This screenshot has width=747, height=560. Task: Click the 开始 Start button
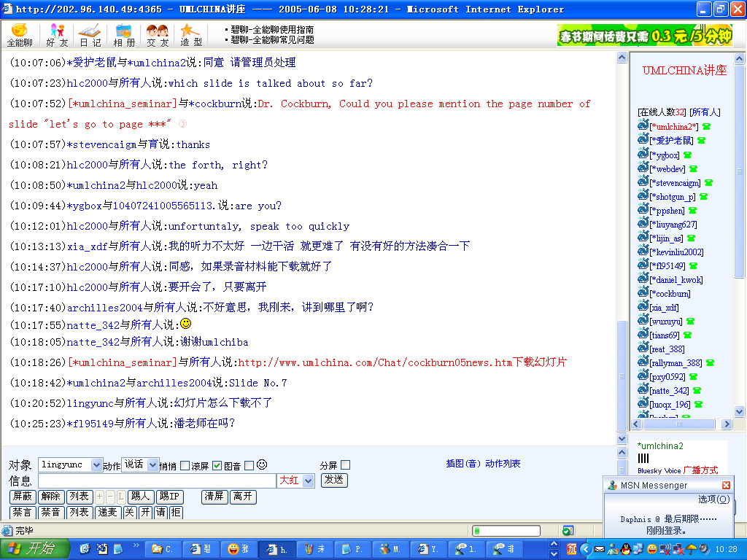pos(35,549)
